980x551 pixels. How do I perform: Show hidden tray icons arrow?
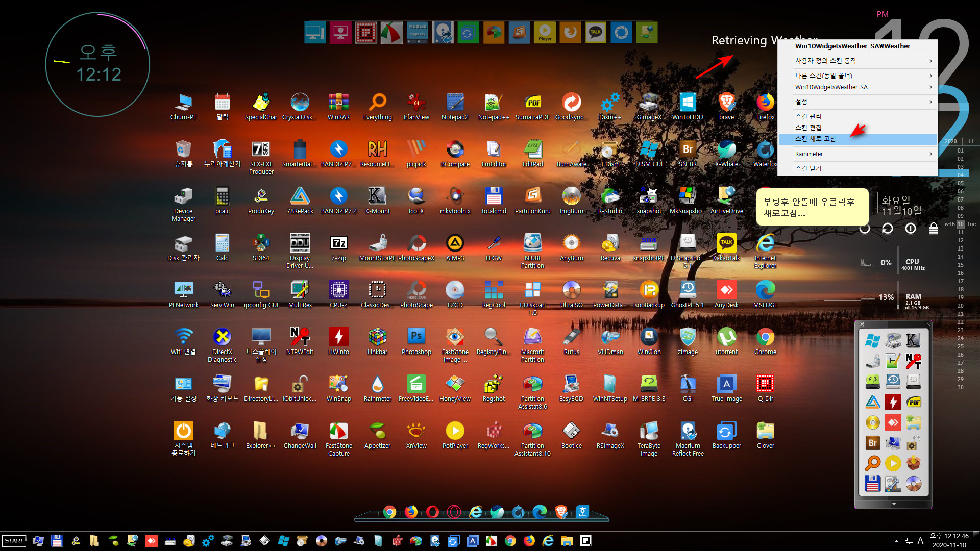pos(896,541)
